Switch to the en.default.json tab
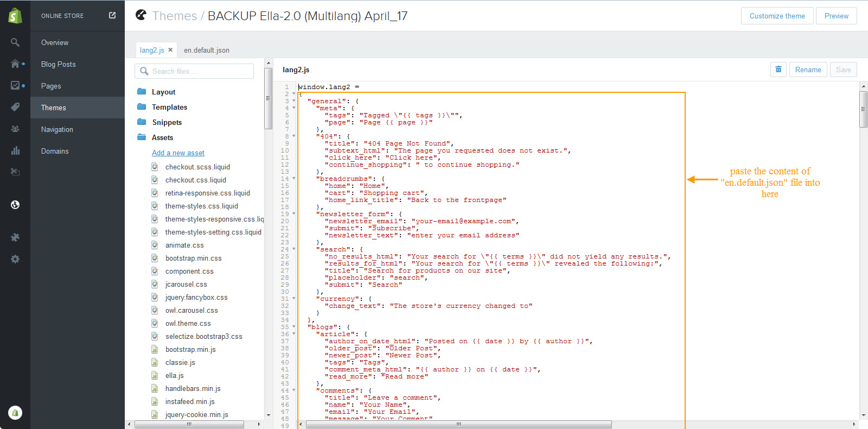 (207, 50)
